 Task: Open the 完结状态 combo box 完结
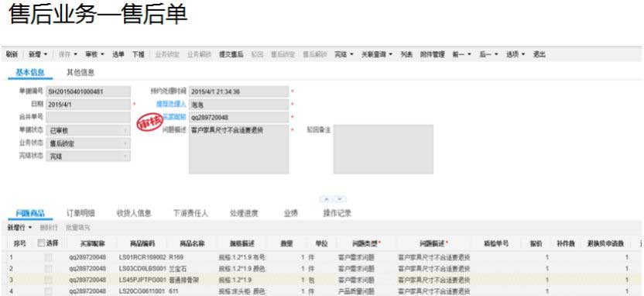pyautogui.click(x=88, y=157)
